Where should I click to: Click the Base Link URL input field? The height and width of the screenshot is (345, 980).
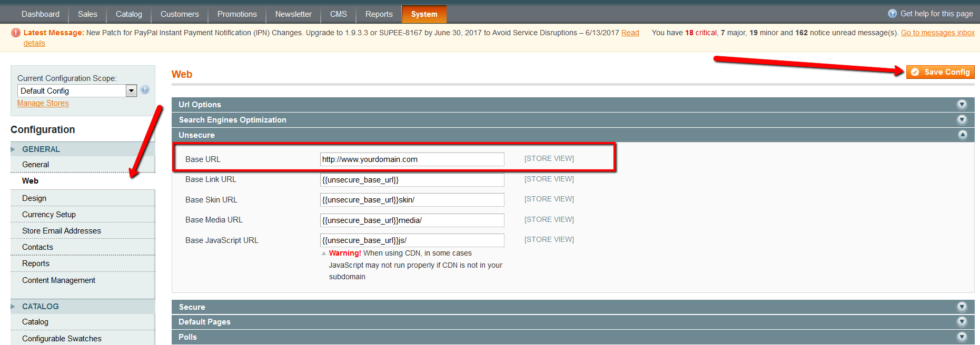tap(412, 180)
